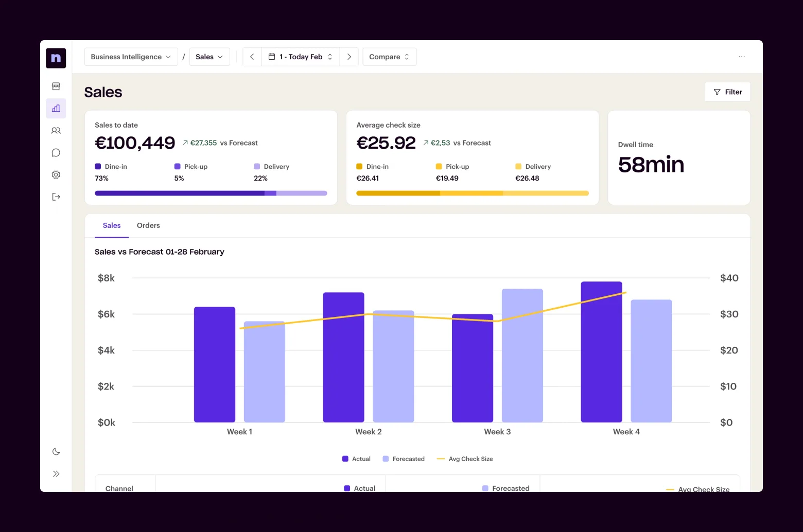
Task: Click the Channel table column header
Action: point(119,488)
